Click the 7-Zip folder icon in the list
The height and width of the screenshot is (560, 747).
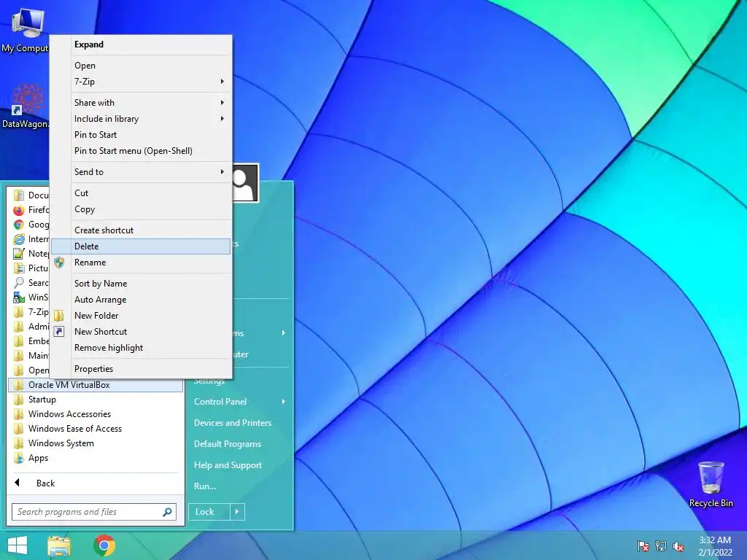click(18, 312)
